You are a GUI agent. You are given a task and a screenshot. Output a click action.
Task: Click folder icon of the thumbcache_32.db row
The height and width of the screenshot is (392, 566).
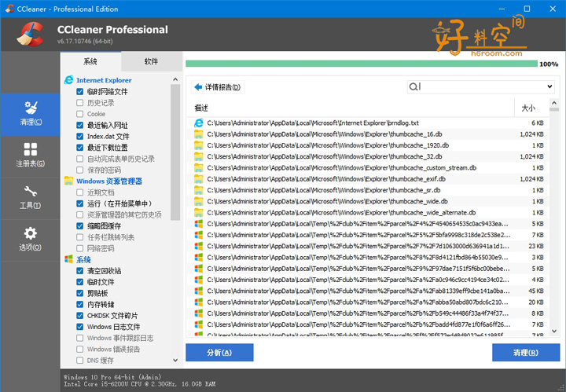(x=199, y=156)
